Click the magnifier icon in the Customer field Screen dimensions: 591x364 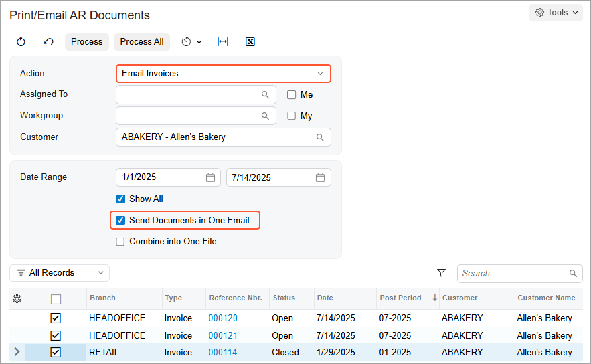pyautogui.click(x=321, y=138)
